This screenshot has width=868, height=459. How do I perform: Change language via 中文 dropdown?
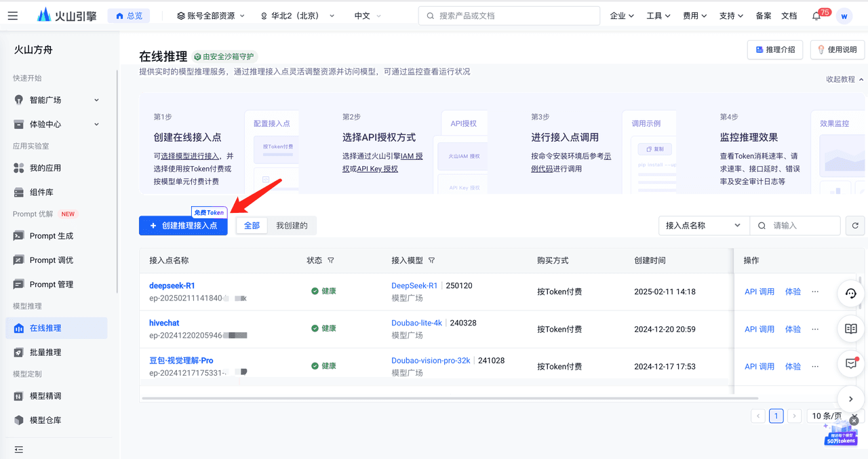(367, 16)
